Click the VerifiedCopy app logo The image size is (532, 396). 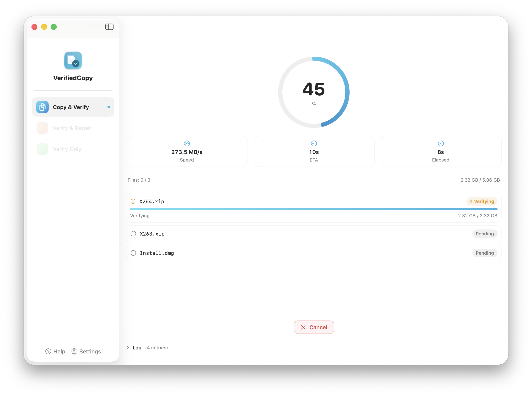point(73,60)
